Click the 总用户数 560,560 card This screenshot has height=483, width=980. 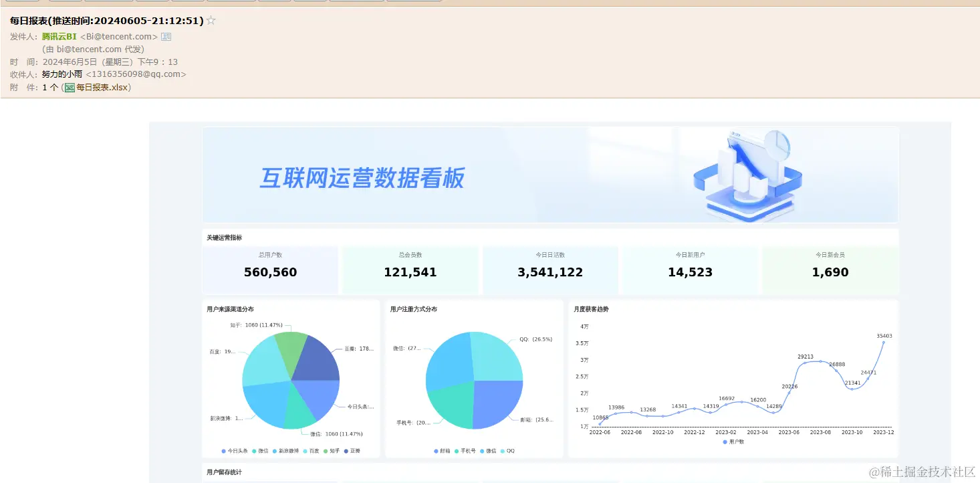(x=270, y=270)
